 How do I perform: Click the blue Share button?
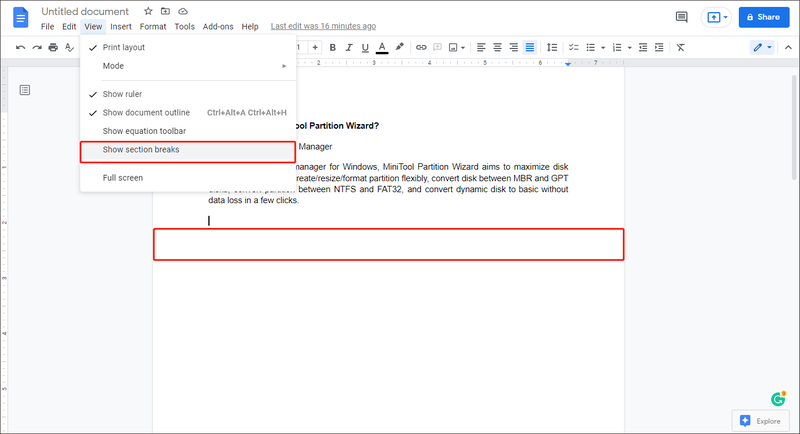[x=764, y=17]
